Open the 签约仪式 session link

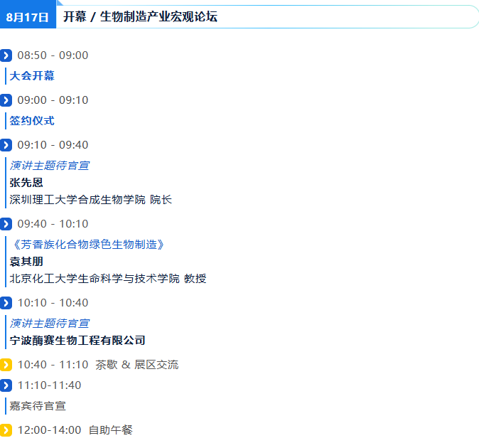32,121
